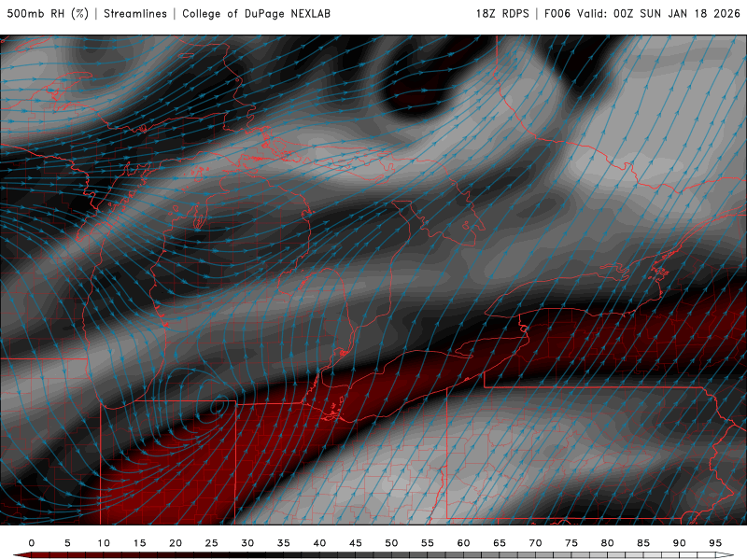The image size is (747, 560).
Task: Click the "75" color scale label
Action: point(571,543)
